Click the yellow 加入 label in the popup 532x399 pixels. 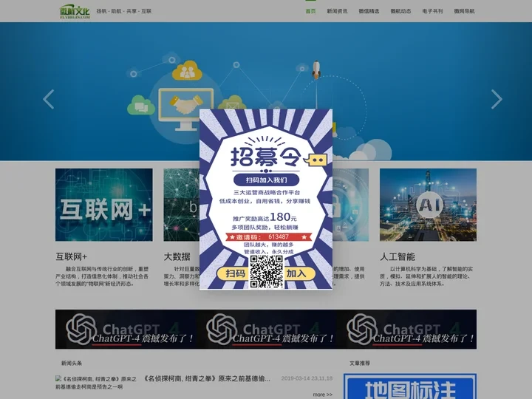[x=299, y=273]
